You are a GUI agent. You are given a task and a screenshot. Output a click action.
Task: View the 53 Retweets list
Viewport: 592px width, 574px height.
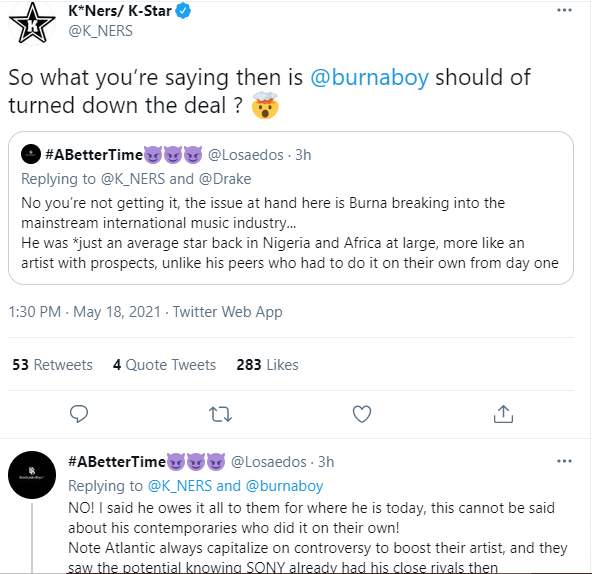click(52, 365)
